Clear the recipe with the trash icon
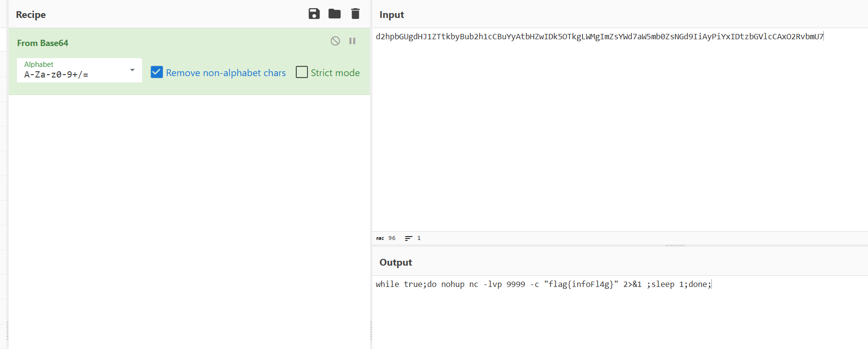868x349 pixels. coord(355,14)
